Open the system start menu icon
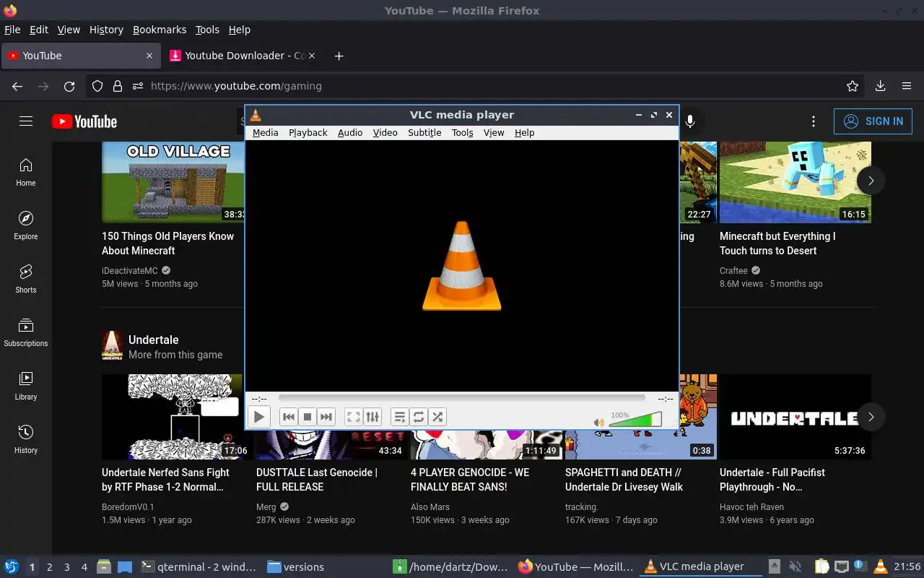 point(11,567)
